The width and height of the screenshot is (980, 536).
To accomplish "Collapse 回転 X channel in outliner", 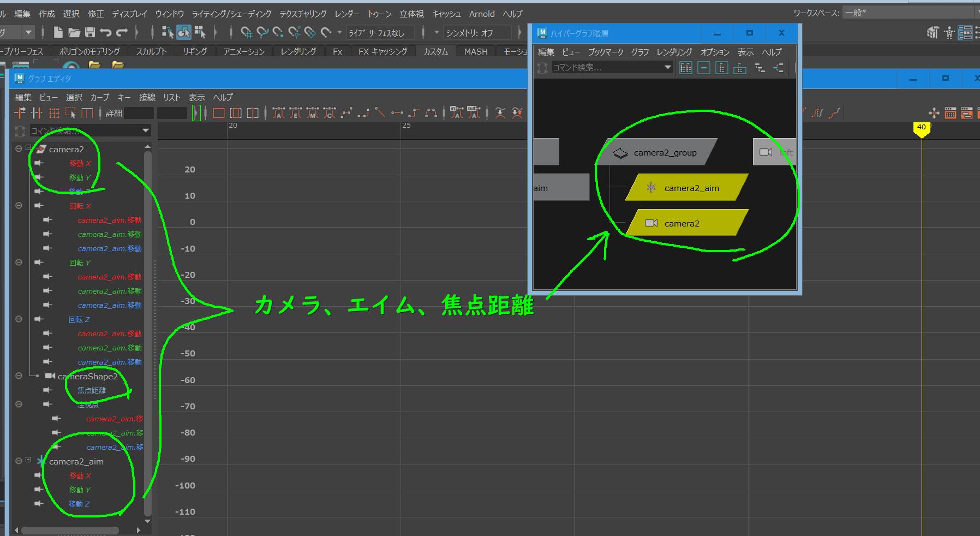I will (x=19, y=206).
